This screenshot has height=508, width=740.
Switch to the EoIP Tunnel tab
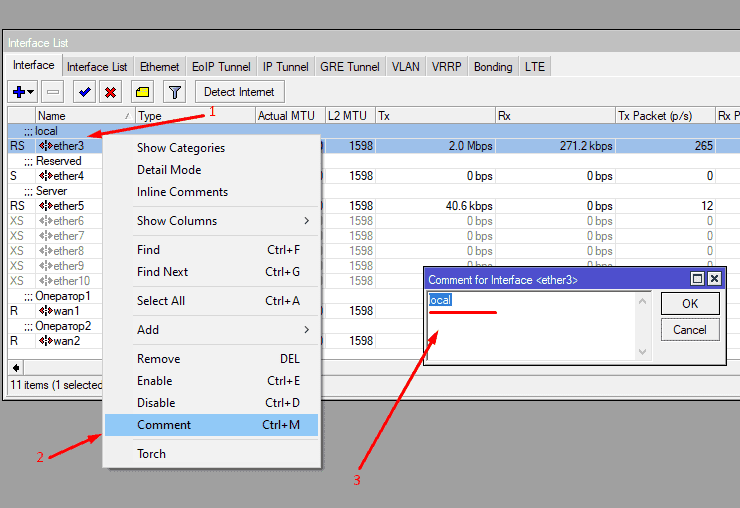[x=221, y=67]
